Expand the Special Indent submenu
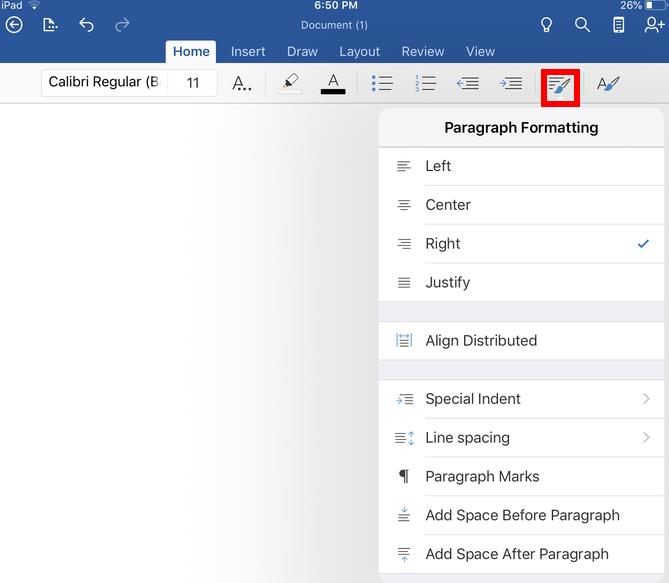This screenshot has height=583, width=669. (x=521, y=399)
